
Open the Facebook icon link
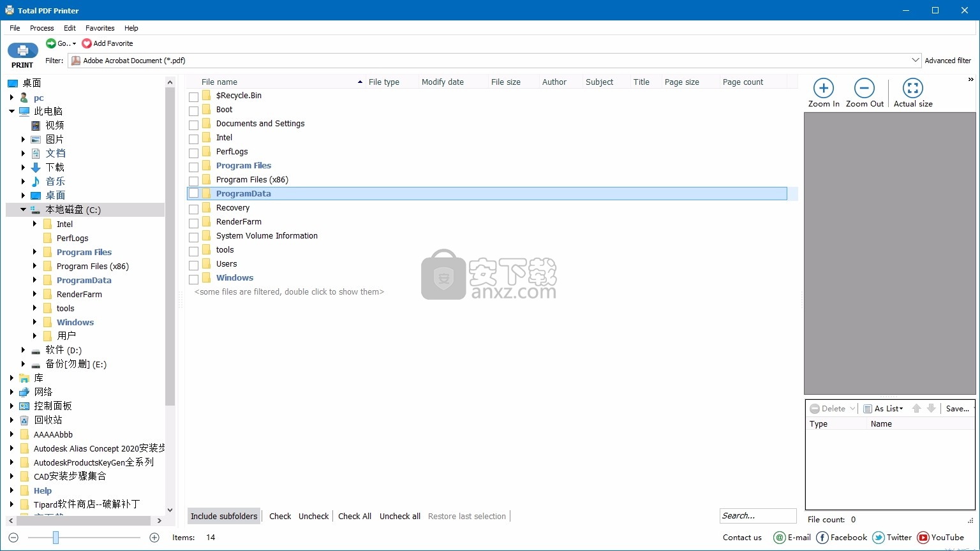click(x=822, y=538)
